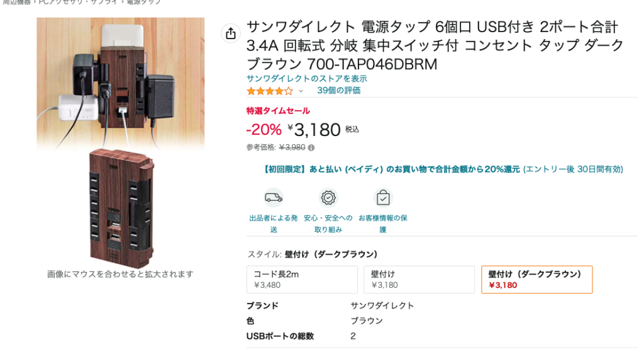Click 出品者による発送 link text
Viewport: 644px width, 352px height.
pyautogui.click(x=274, y=224)
